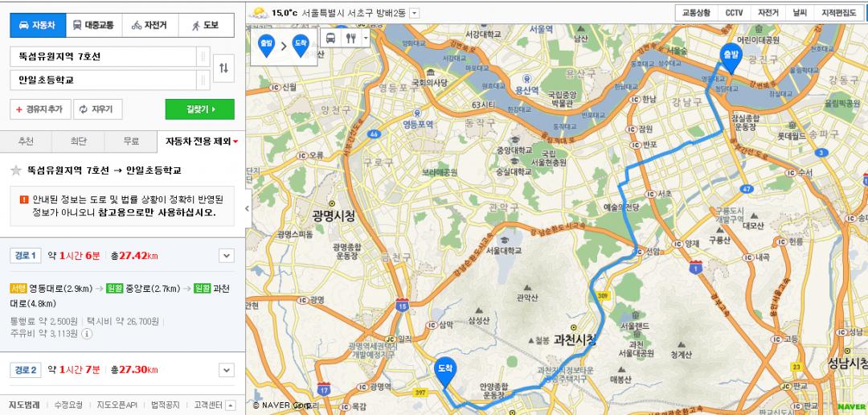Image resolution: width=868 pixels, height=415 pixels.
Task: Select the 최단 shortest route tab
Action: (x=78, y=142)
